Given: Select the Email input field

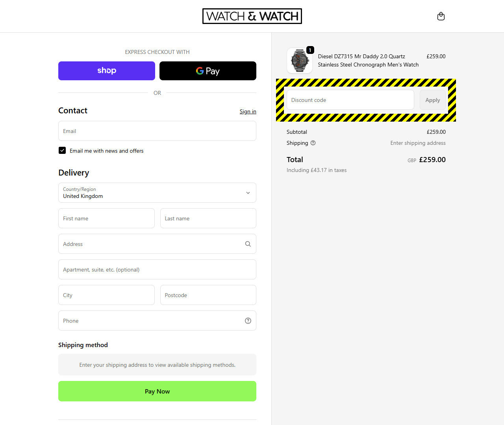Looking at the screenshot, I should tap(157, 131).
